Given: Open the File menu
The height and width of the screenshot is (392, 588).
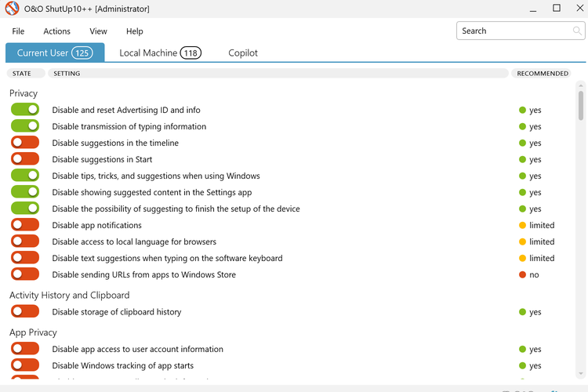Looking at the screenshot, I should point(18,31).
